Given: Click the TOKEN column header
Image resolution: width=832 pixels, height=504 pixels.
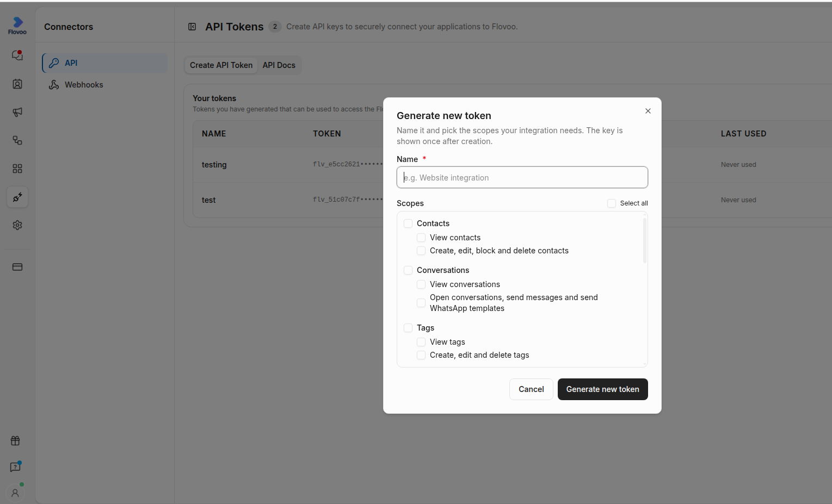Looking at the screenshot, I should click(x=327, y=134).
